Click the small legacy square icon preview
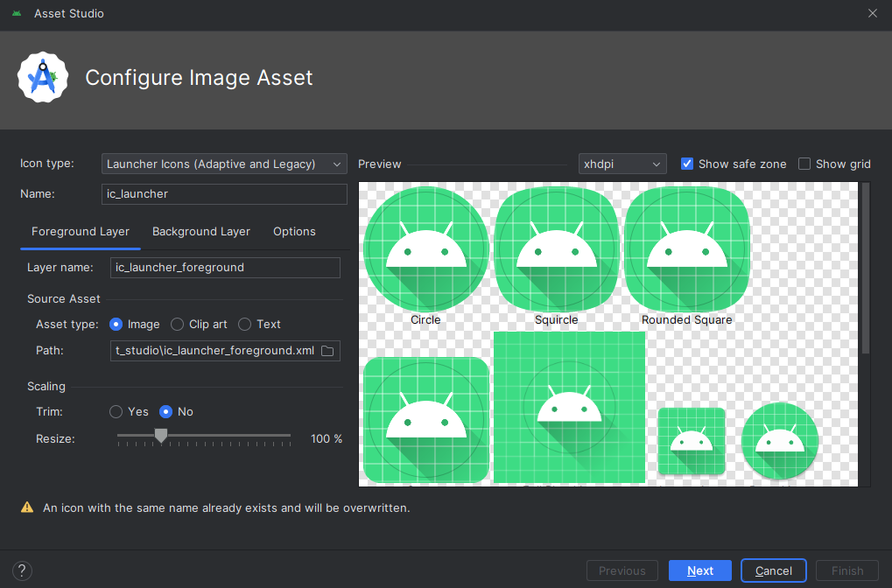This screenshot has height=588, width=892. coord(692,441)
